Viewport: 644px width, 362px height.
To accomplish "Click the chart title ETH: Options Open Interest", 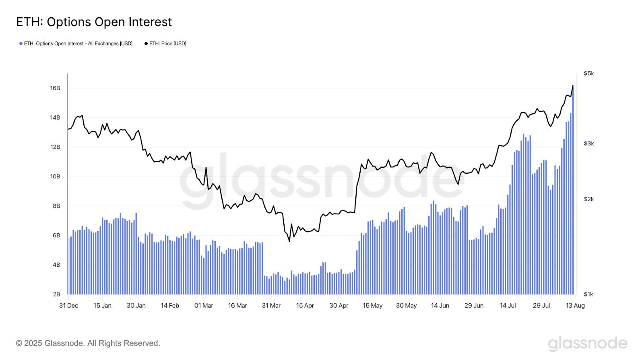I will [94, 22].
